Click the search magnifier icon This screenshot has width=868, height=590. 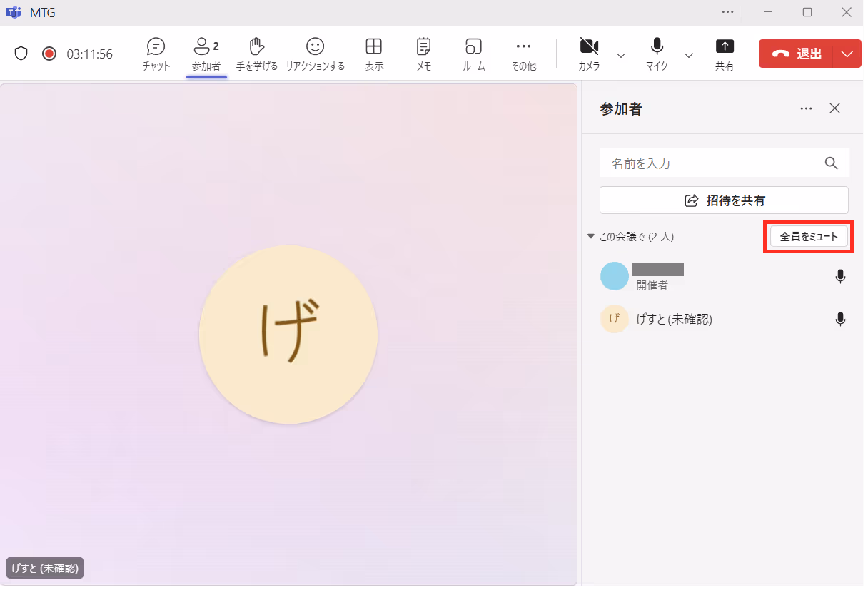(831, 163)
